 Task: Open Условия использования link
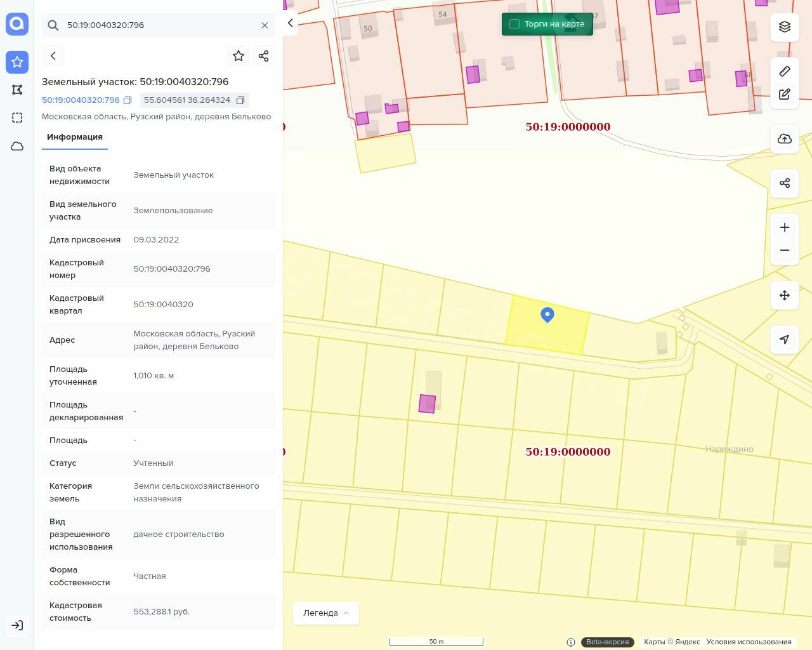(x=749, y=642)
